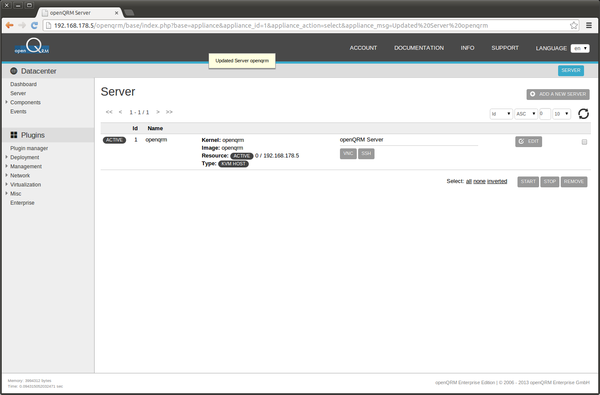Open the ASC sort order dropdown
The width and height of the screenshot is (600, 395).
[526, 114]
